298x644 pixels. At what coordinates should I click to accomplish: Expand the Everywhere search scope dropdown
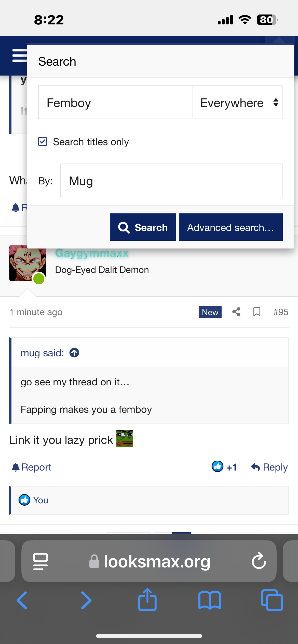(x=237, y=103)
